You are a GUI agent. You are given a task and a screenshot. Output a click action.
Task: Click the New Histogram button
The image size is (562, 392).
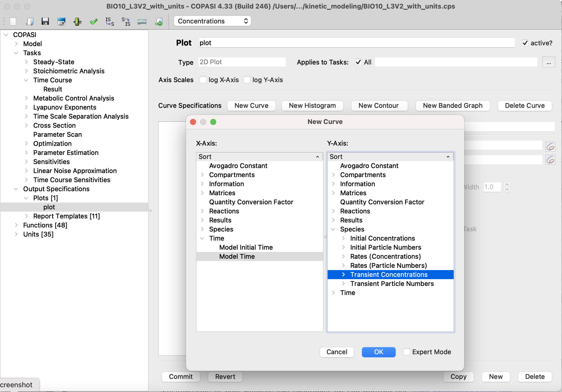click(312, 106)
